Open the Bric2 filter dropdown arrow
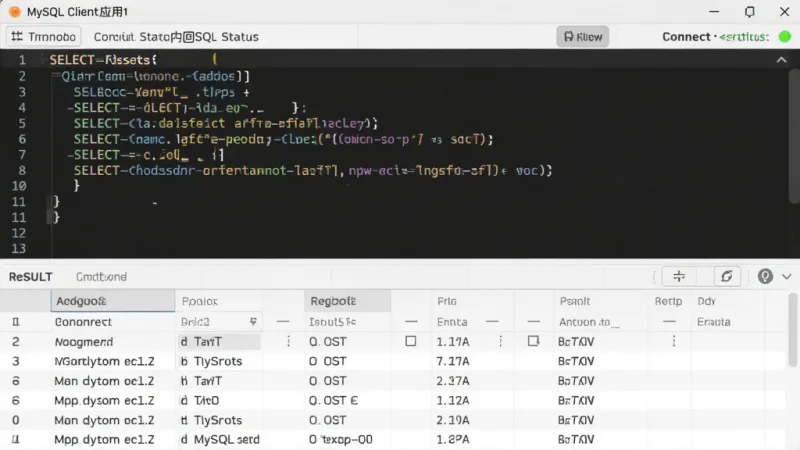Screen dimensions: 800x450 (x=253, y=321)
